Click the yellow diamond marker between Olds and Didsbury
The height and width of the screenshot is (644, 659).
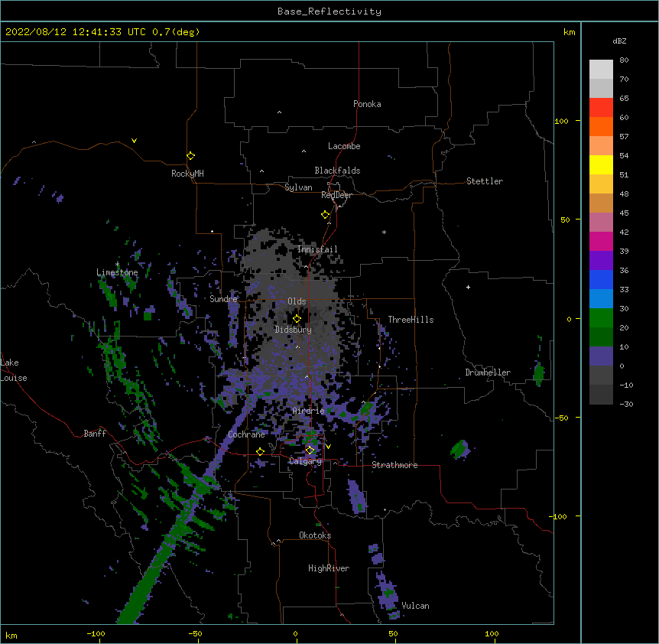click(x=297, y=319)
